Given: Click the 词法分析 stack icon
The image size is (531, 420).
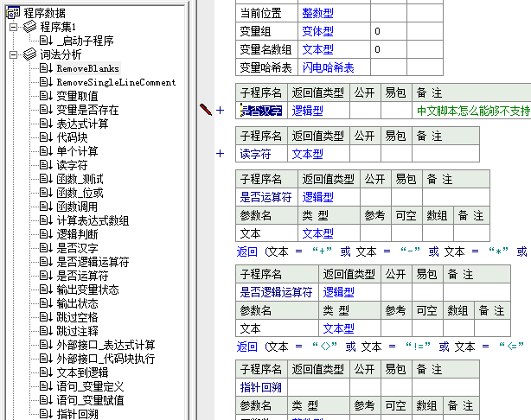Looking at the screenshot, I should [x=29, y=54].
